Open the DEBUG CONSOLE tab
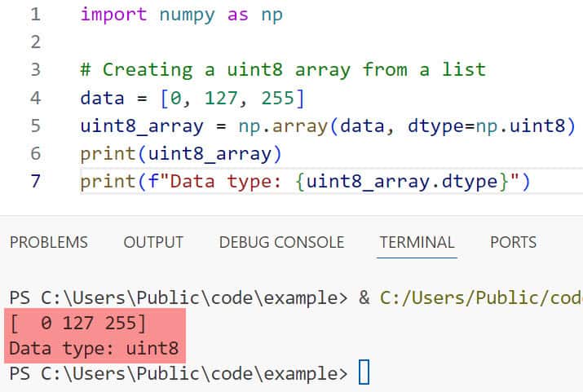The width and height of the screenshot is (583, 392). pyautogui.click(x=281, y=242)
